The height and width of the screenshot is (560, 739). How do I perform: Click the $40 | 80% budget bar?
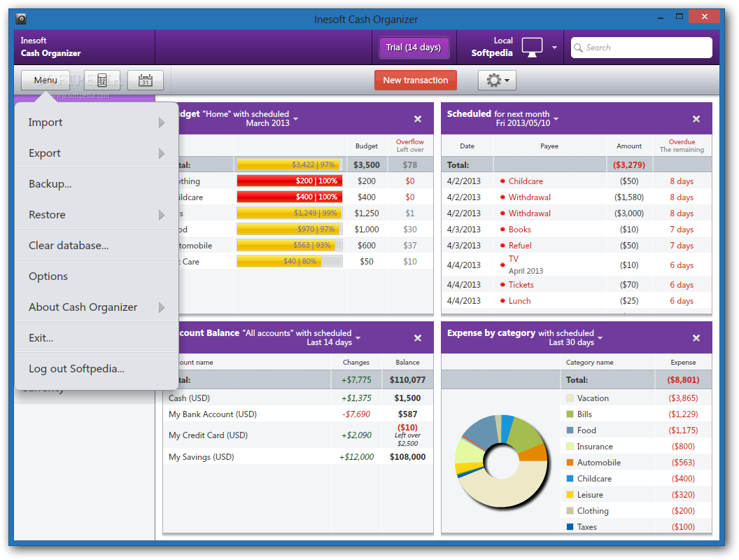click(x=290, y=261)
